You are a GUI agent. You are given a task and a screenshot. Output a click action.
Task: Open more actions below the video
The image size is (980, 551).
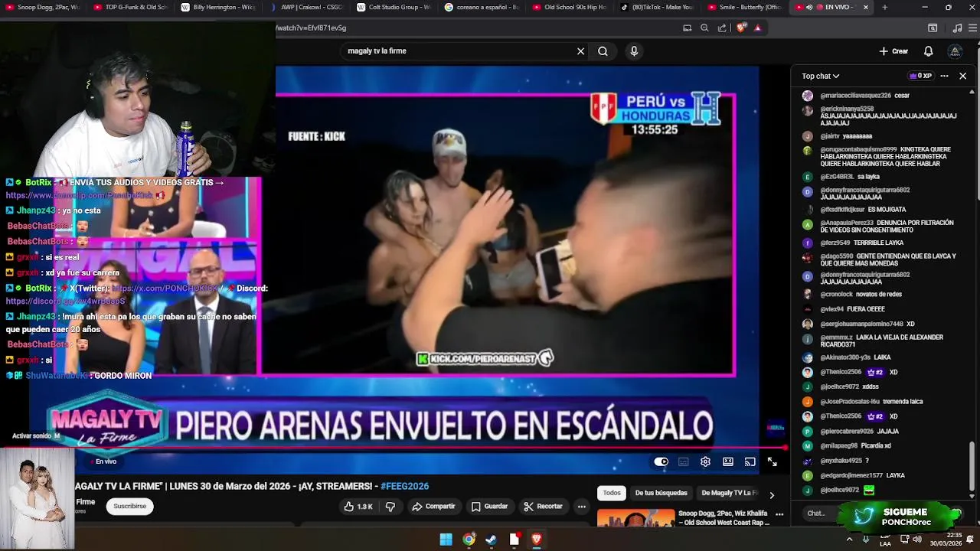pos(582,507)
